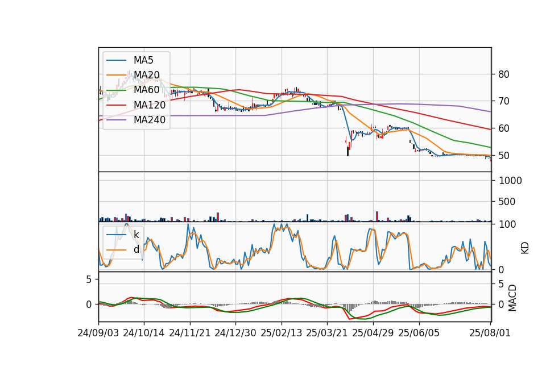Click the KD axis value 100

[x=507, y=224]
